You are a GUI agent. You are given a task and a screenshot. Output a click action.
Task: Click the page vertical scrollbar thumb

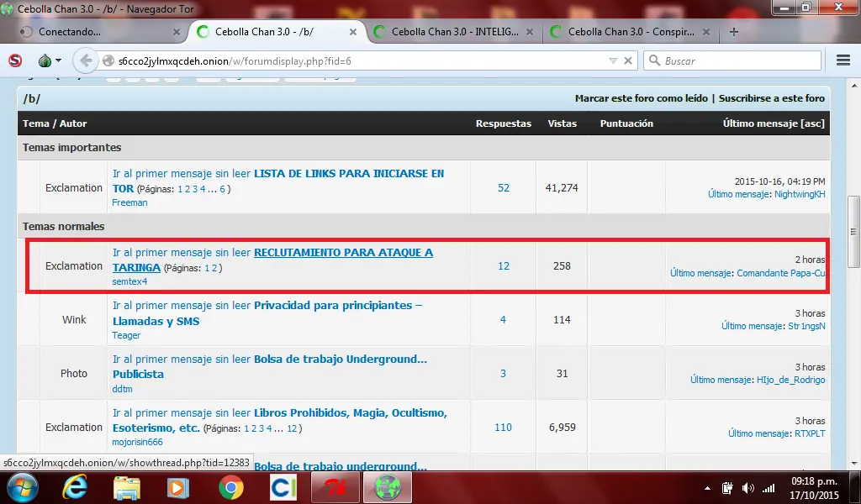854,232
